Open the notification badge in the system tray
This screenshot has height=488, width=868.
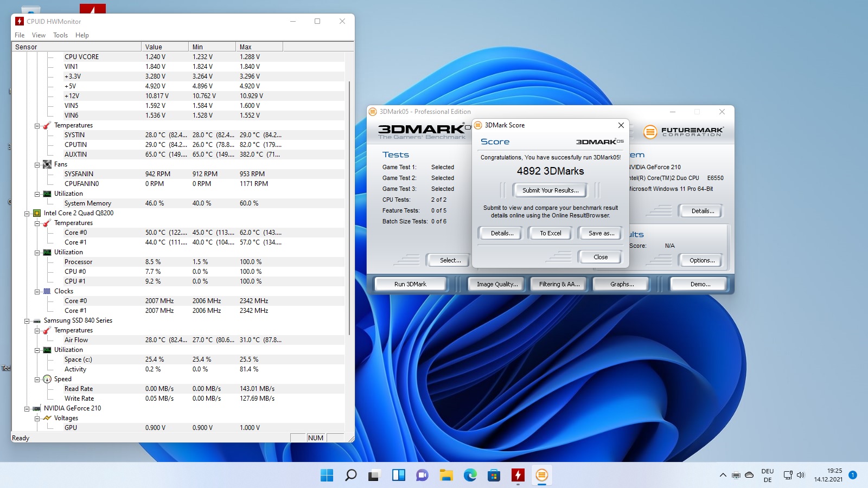point(853,475)
